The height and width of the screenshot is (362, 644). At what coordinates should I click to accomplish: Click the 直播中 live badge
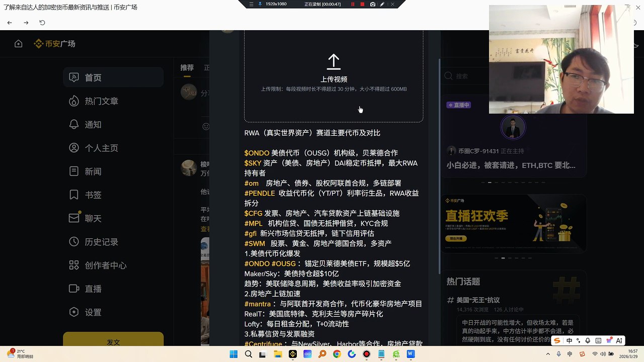click(458, 105)
